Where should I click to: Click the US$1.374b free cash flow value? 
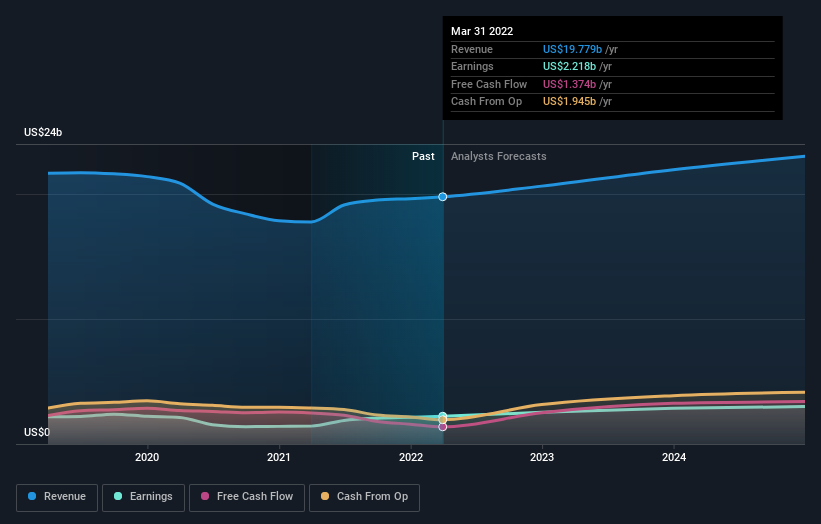[x=569, y=84]
